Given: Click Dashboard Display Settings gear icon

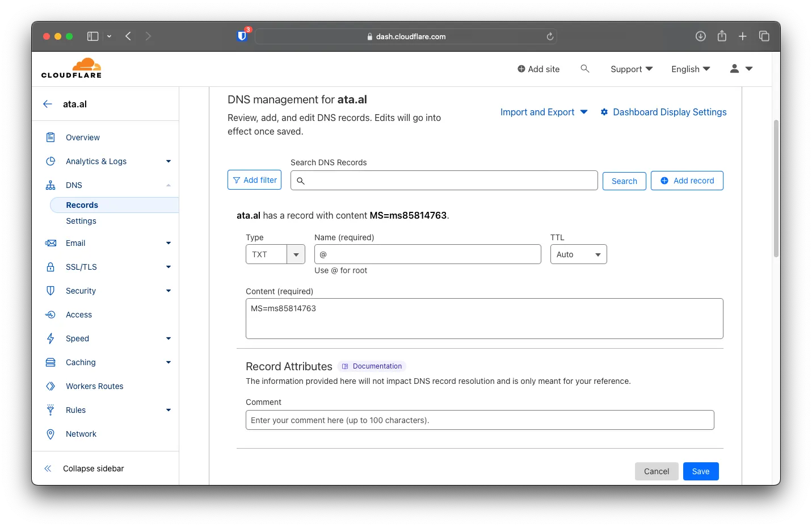Looking at the screenshot, I should [x=604, y=112].
